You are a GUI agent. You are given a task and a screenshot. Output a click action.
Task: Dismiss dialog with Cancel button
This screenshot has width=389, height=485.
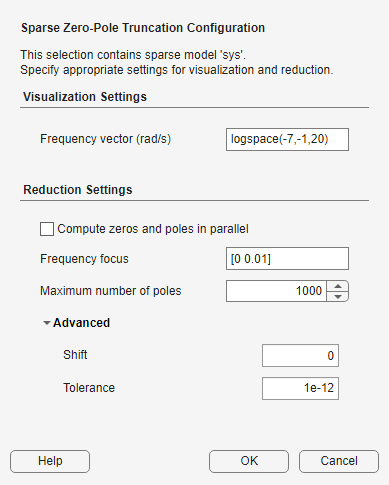point(339,461)
